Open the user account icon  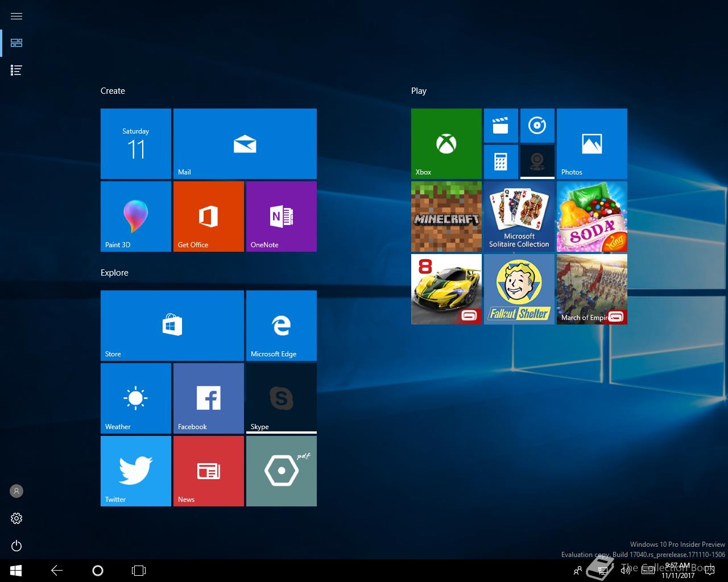16,491
